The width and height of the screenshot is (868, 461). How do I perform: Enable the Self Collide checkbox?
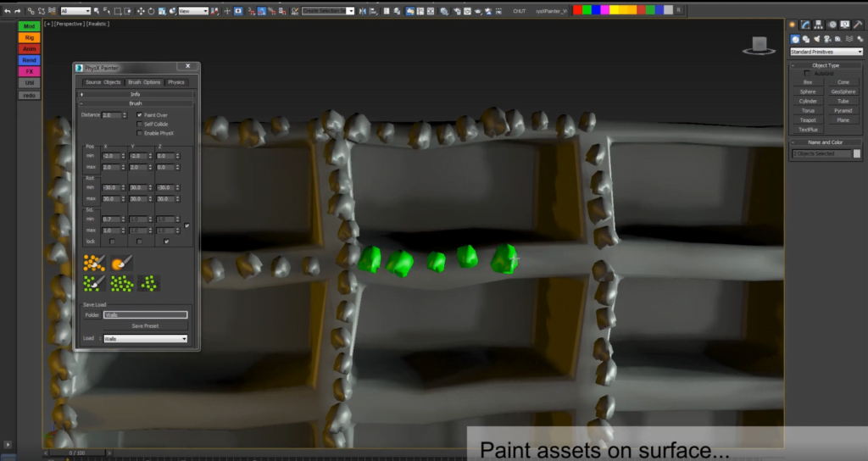click(x=140, y=124)
